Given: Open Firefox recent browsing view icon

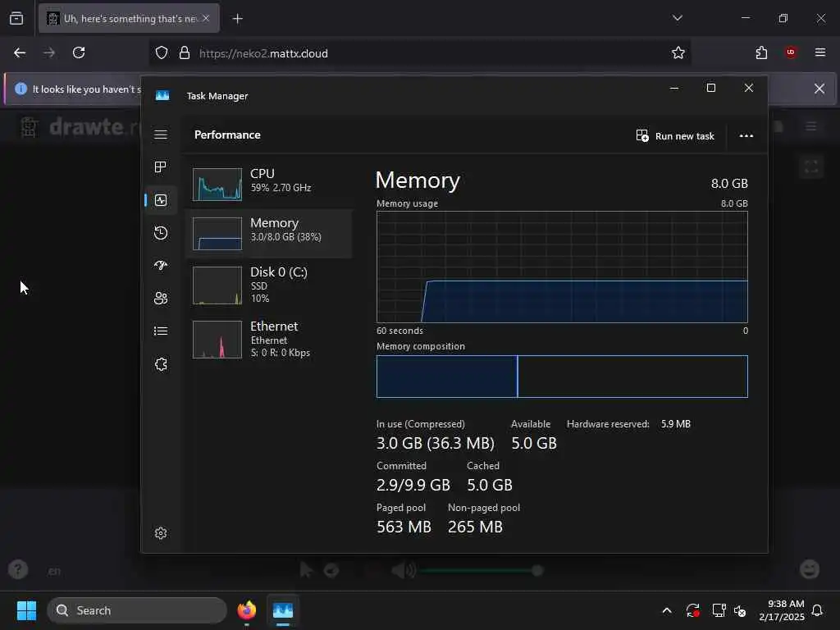Looking at the screenshot, I should 16,18.
